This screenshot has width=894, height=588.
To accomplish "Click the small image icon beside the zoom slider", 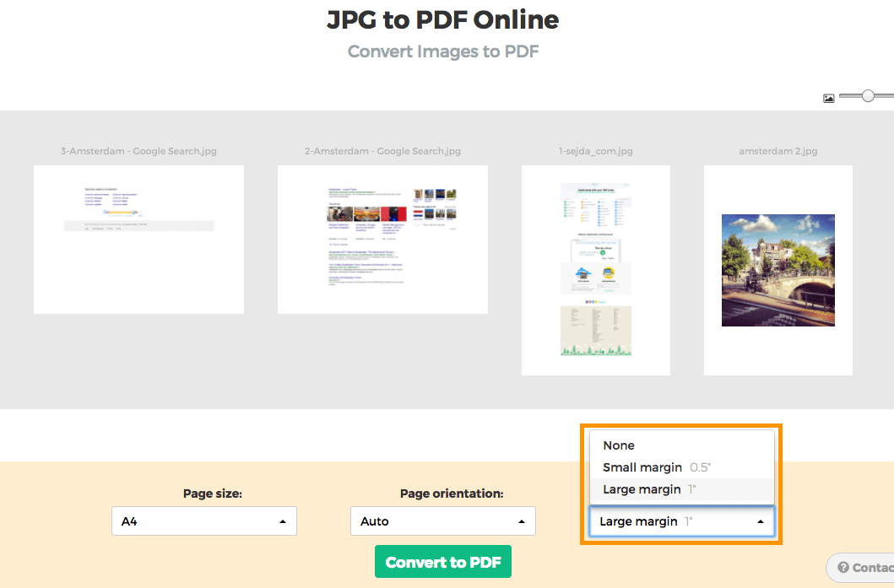I will [x=828, y=98].
